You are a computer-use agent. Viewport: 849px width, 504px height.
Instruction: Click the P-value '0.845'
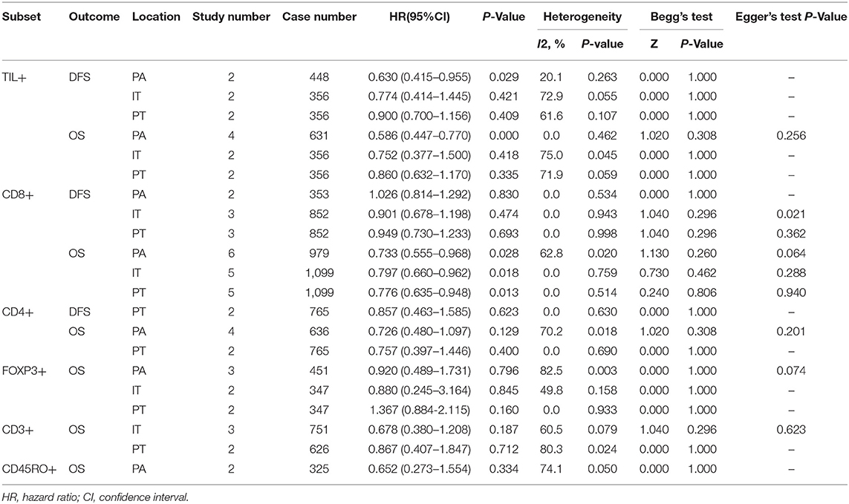(504, 391)
